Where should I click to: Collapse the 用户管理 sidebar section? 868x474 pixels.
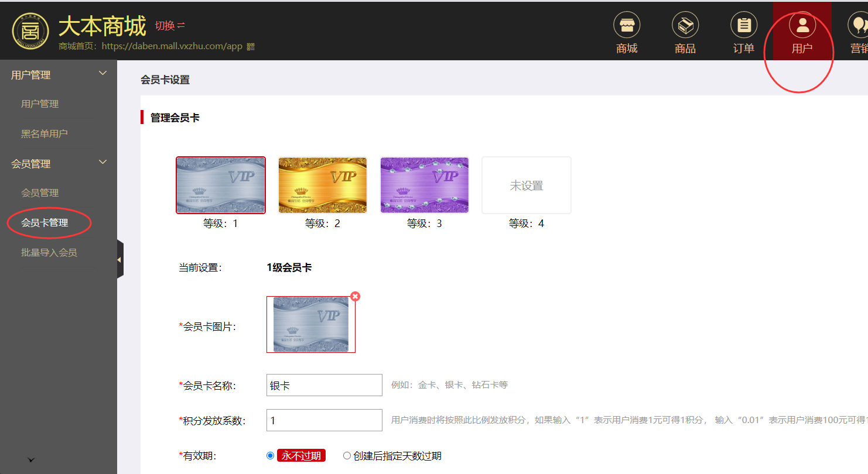(x=102, y=74)
